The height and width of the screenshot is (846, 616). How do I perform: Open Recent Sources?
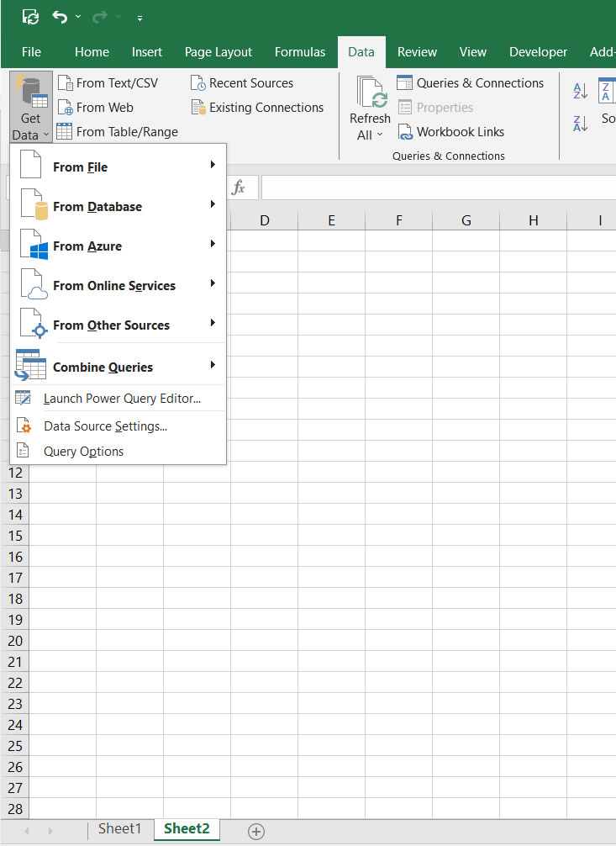point(242,83)
